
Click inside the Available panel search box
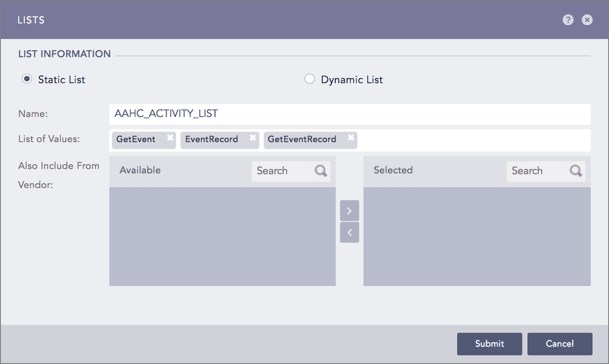point(282,171)
